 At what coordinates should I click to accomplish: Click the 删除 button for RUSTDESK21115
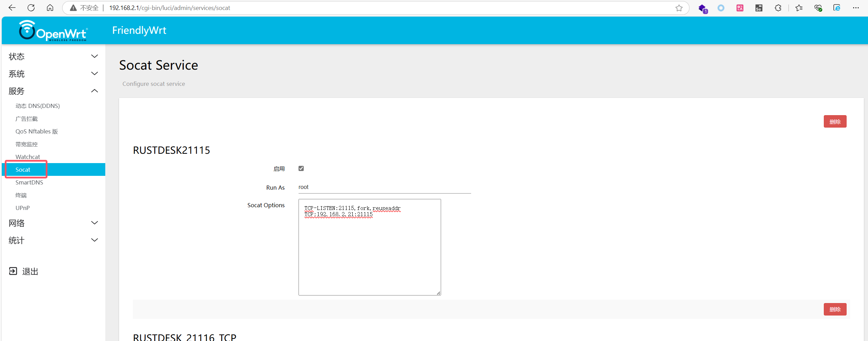pos(835,121)
